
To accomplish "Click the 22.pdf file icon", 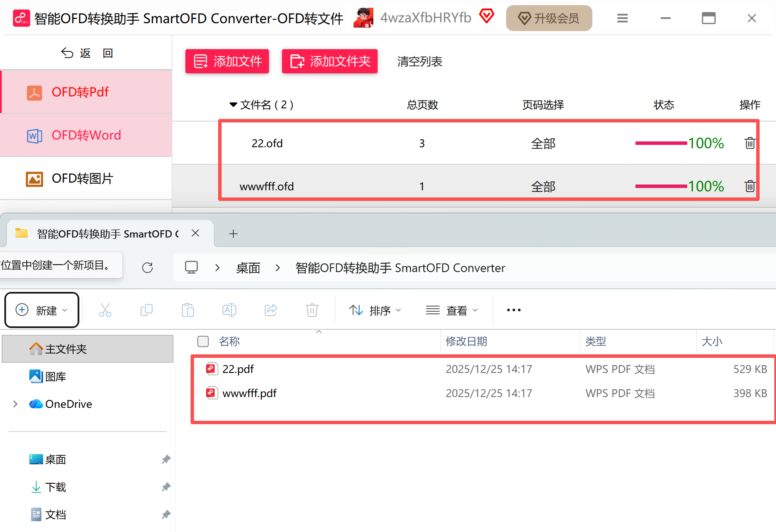I will 211,369.
